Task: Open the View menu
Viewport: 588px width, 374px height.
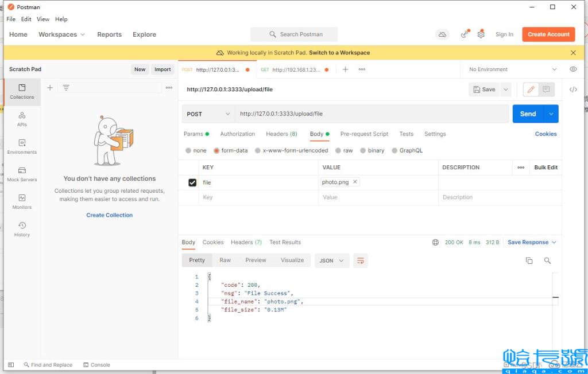Action: pyautogui.click(x=43, y=19)
